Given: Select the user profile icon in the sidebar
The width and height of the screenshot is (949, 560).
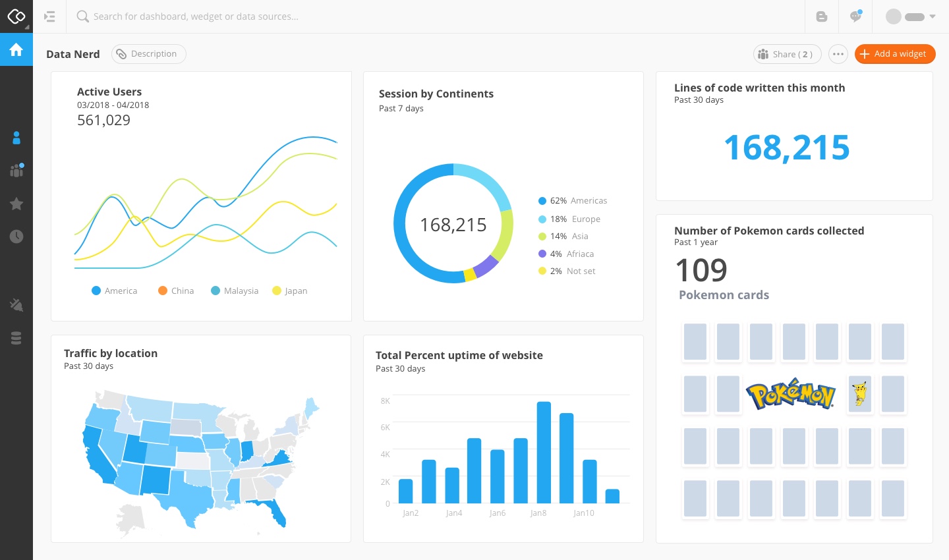Looking at the screenshot, I should coord(16,138).
